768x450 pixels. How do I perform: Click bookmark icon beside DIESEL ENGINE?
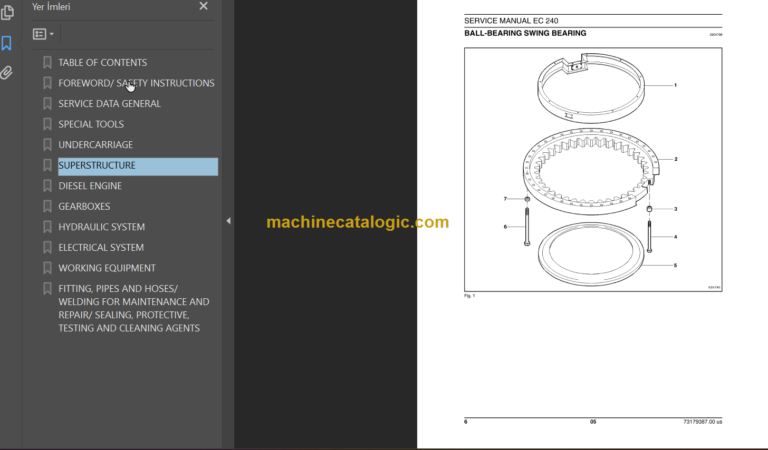(x=48, y=186)
